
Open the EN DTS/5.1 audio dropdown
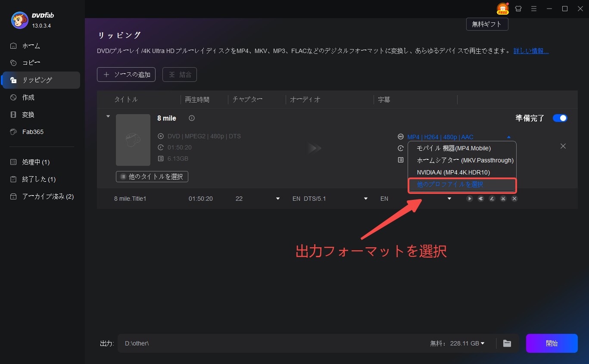pyautogui.click(x=366, y=199)
